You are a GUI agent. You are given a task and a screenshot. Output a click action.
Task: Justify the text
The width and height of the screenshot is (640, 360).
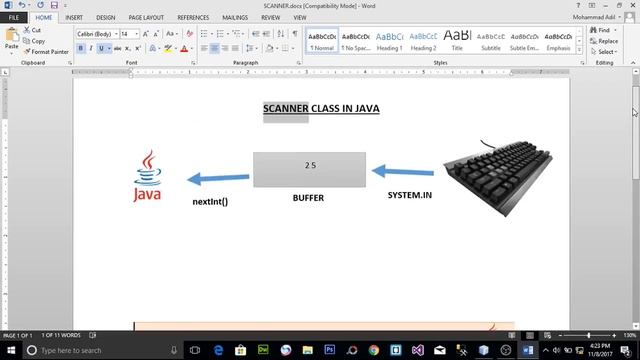(x=235, y=48)
